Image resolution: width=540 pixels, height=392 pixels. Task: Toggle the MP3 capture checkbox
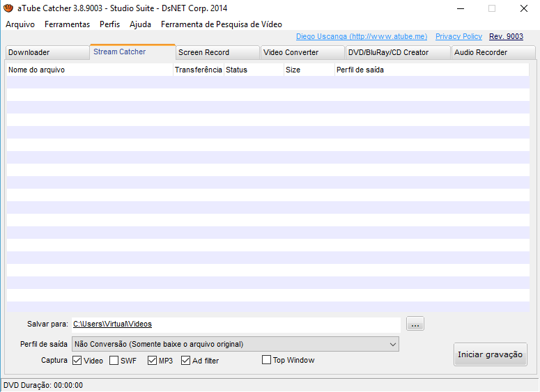(152, 361)
